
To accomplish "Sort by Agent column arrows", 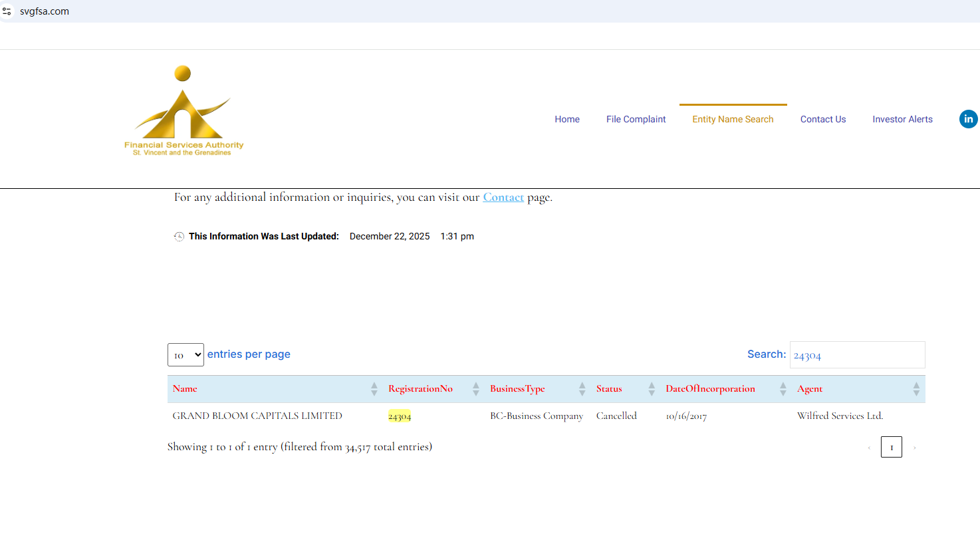I will (x=916, y=389).
